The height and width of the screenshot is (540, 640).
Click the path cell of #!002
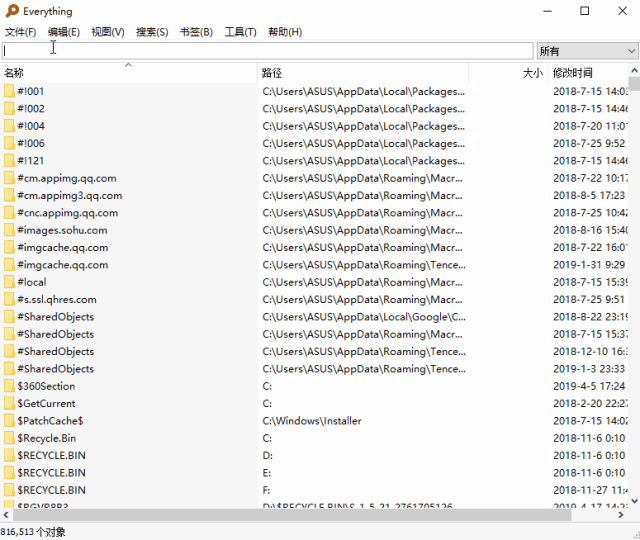[364, 109]
